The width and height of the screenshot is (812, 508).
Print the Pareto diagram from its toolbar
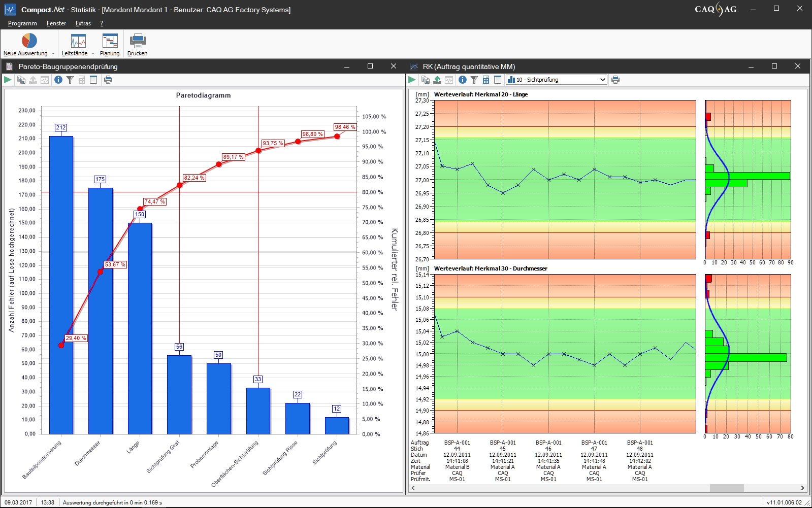click(x=108, y=80)
